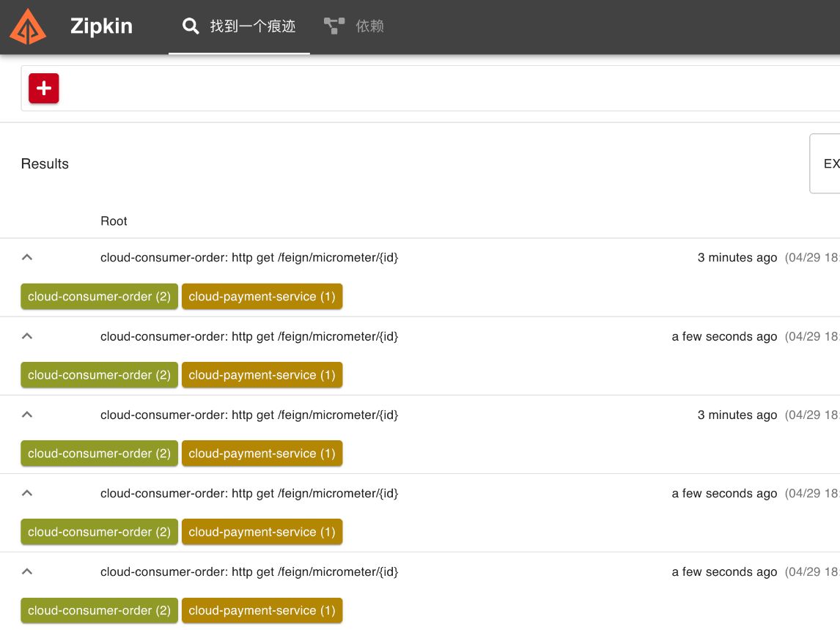Collapse the second trace row chevron
This screenshot has height=630, width=840.
click(x=27, y=336)
